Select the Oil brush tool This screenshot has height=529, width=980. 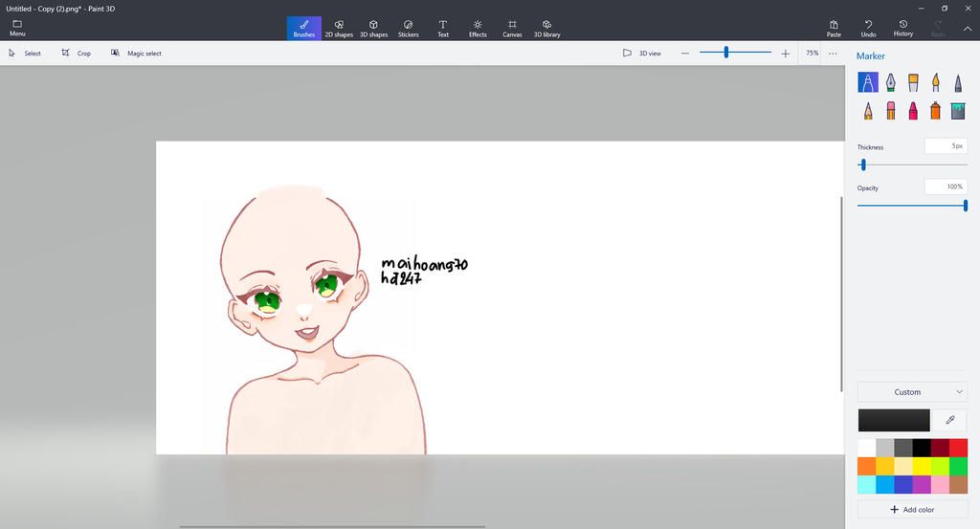[913, 82]
